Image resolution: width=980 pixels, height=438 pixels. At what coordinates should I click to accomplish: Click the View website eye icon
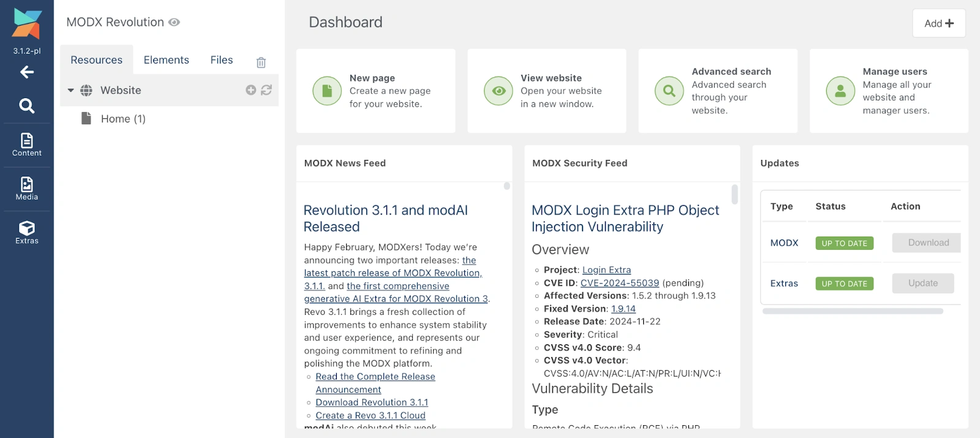pyautogui.click(x=499, y=91)
